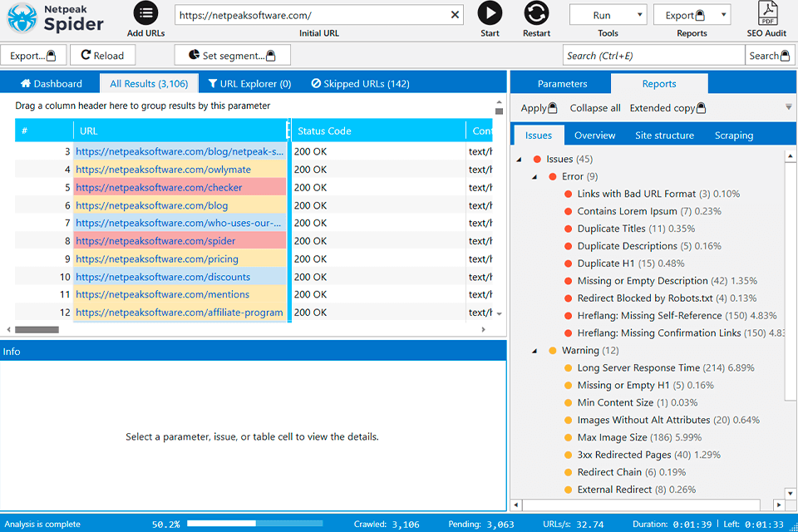
Task: Click the Status Code column header
Action: (x=378, y=131)
